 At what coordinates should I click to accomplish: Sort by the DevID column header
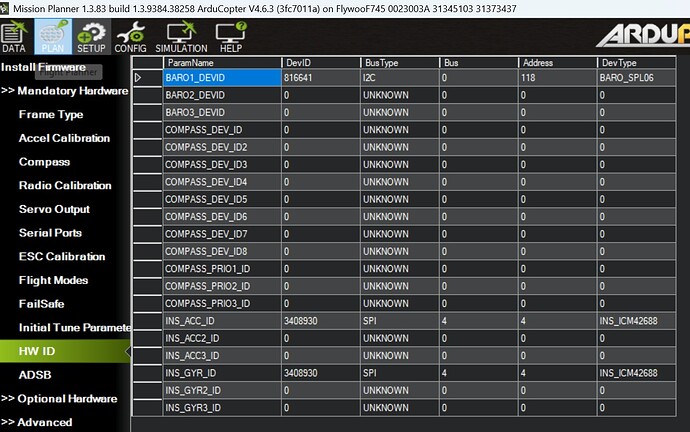321,63
